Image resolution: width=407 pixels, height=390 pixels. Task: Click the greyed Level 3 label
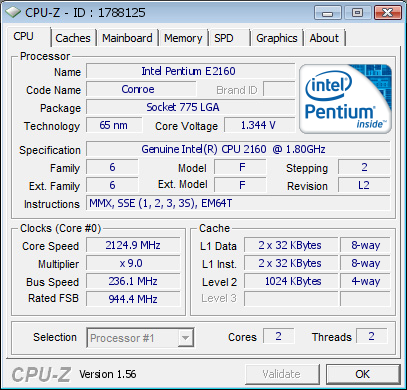219,298
